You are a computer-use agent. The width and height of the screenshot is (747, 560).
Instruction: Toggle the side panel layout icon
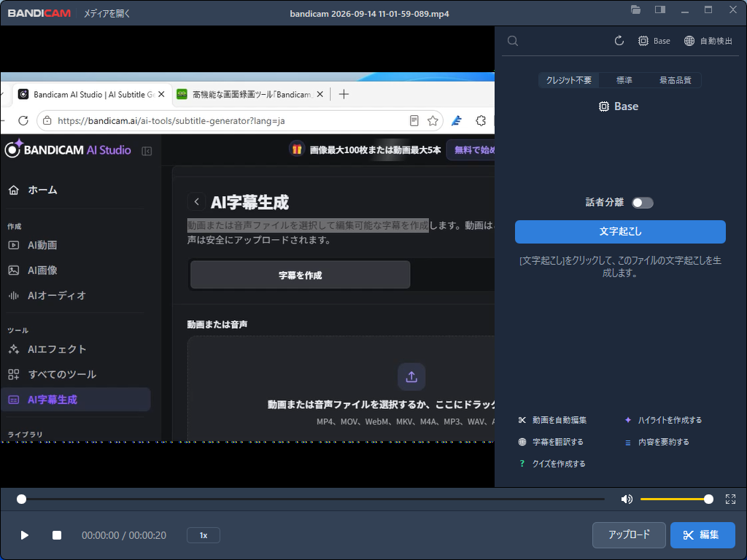[x=660, y=9]
